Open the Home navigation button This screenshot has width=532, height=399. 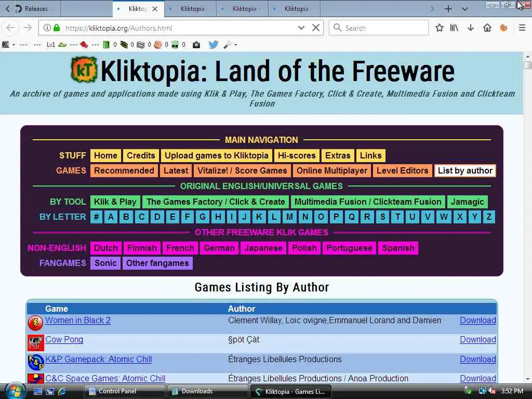[x=105, y=155]
